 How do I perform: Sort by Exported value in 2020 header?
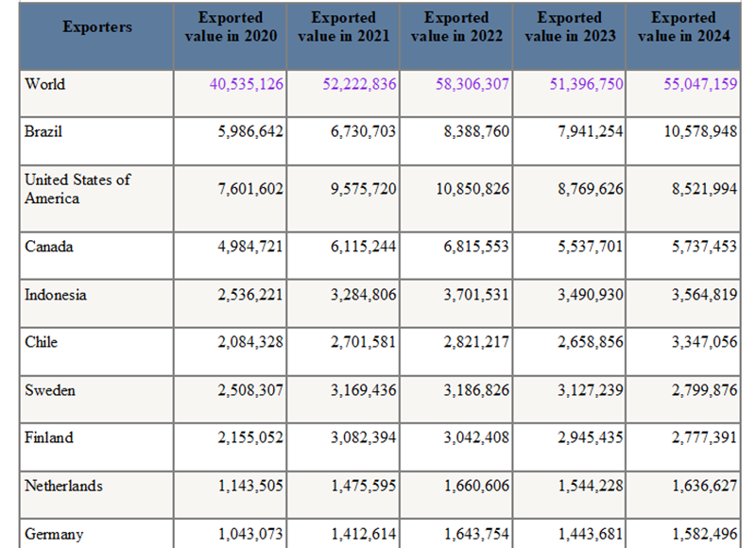point(230,26)
